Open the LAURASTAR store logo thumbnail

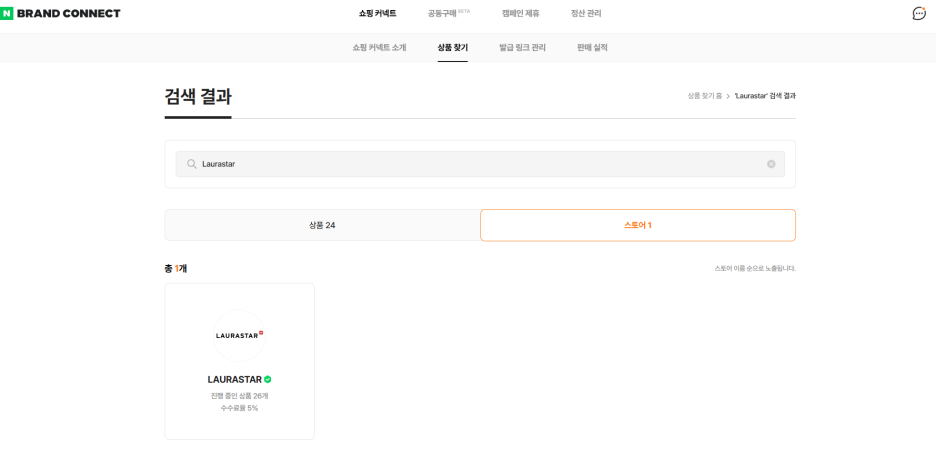(239, 335)
